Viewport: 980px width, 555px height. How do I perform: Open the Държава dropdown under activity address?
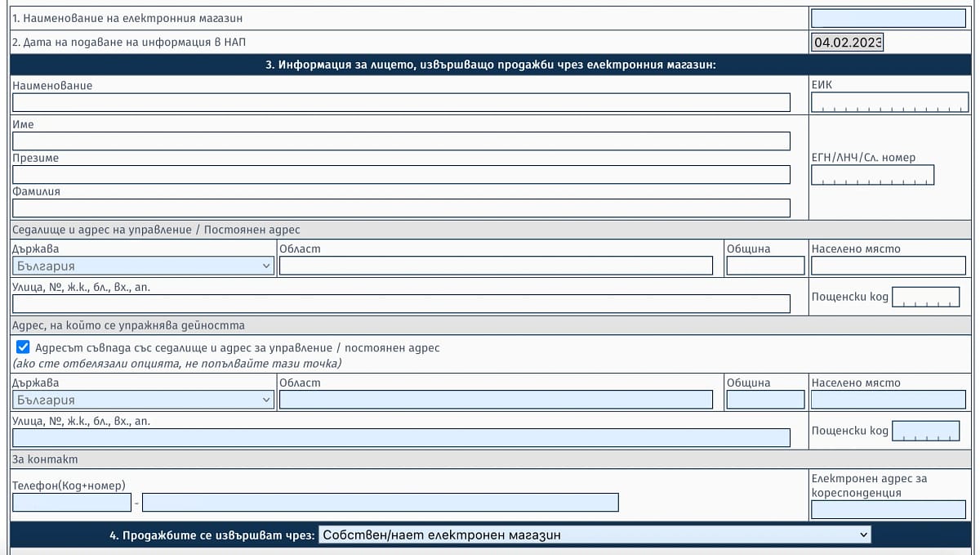pyautogui.click(x=144, y=400)
